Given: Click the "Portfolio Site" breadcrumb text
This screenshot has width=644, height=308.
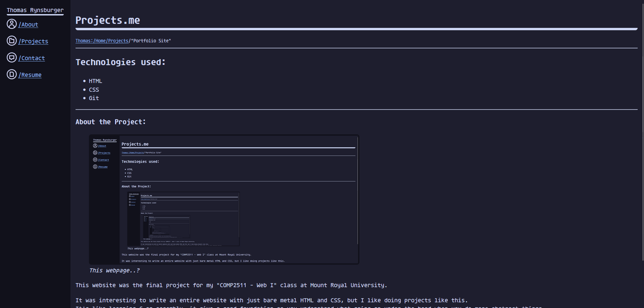Looking at the screenshot, I should pos(151,41).
